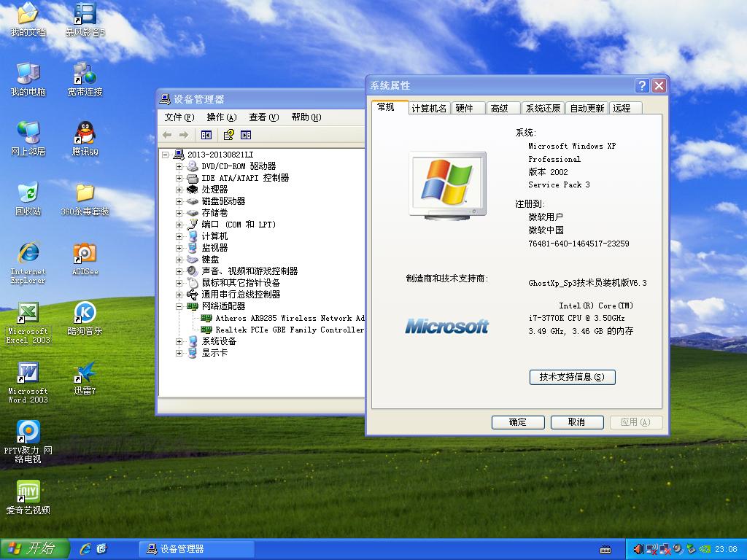This screenshot has height=560, width=747.
Task: Click 取消 in the 系统属性 dialog
Action: (x=577, y=422)
